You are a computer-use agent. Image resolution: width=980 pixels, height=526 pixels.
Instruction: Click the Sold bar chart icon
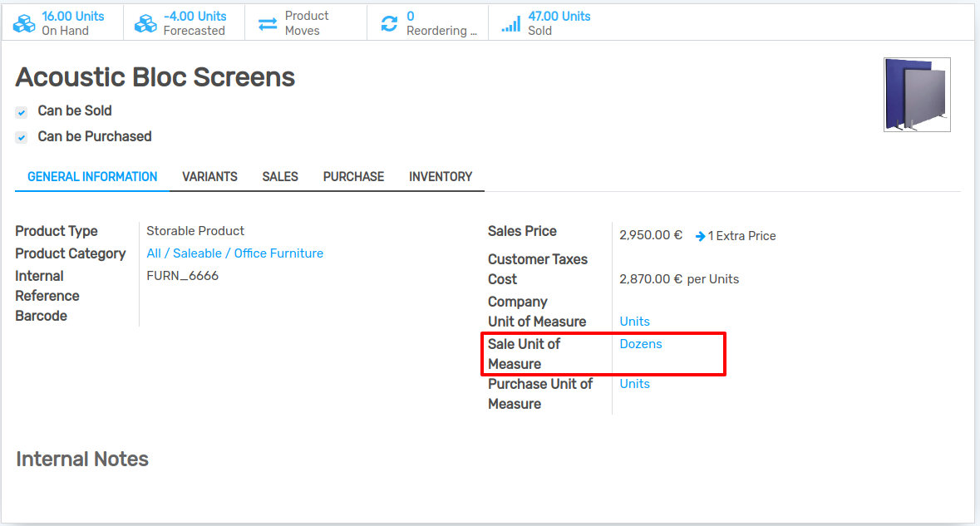point(510,22)
